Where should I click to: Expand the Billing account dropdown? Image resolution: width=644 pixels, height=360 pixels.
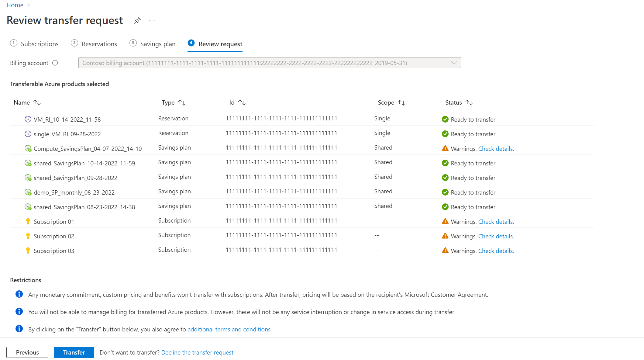click(x=454, y=63)
